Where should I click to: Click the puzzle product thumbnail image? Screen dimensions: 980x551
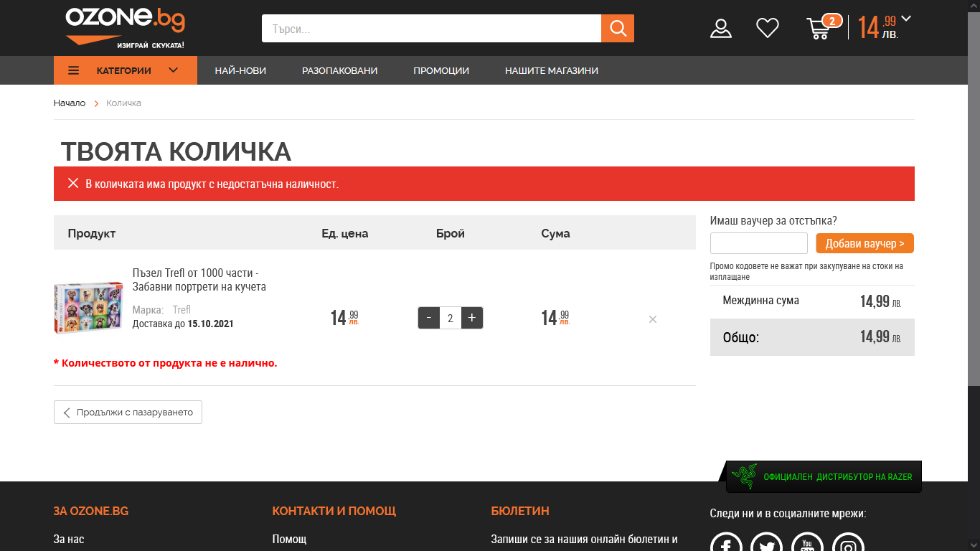point(88,308)
